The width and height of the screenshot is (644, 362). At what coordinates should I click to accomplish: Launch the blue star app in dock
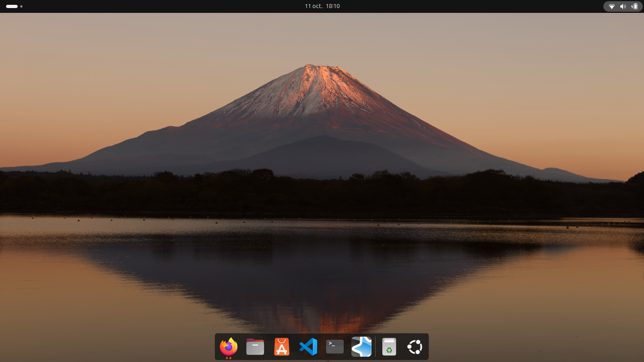[361, 347]
